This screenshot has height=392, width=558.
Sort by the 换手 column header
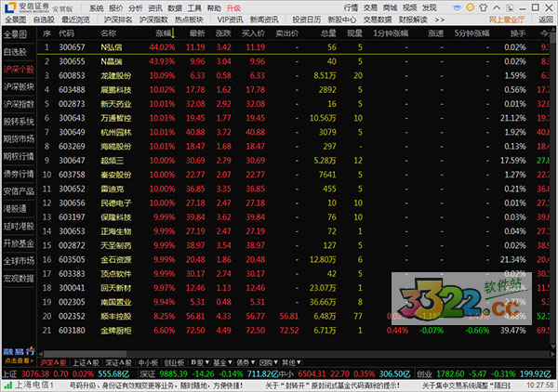518,33
